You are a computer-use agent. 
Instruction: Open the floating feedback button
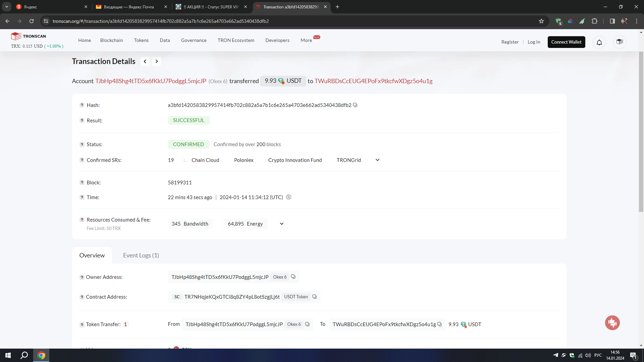coord(612,323)
